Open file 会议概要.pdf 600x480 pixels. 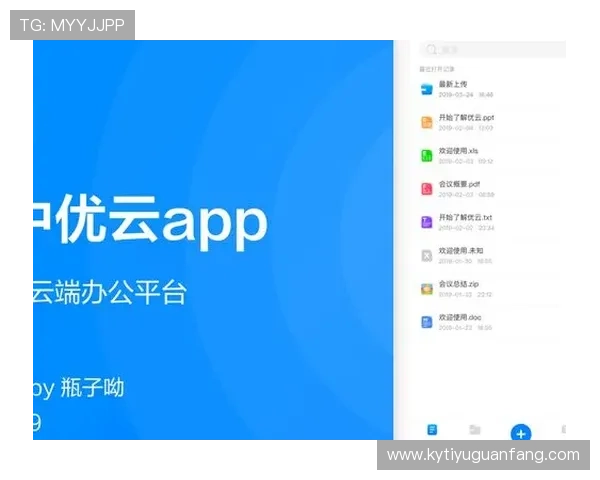(x=492, y=189)
